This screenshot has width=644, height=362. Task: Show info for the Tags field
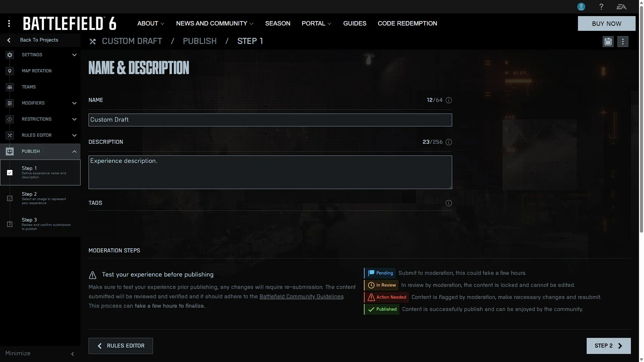[449, 203]
